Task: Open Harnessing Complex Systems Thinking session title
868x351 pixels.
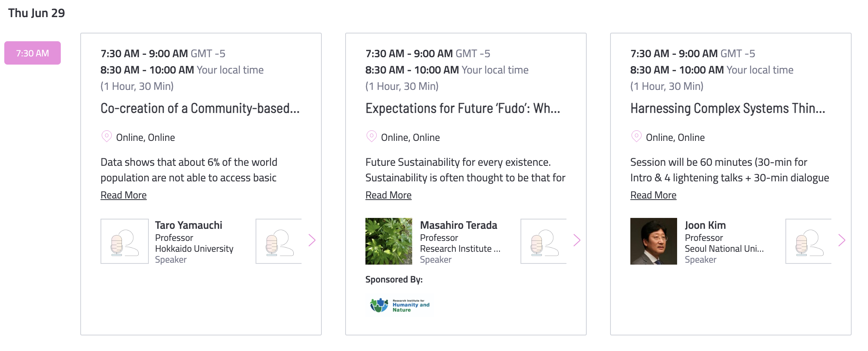Action: pos(728,108)
